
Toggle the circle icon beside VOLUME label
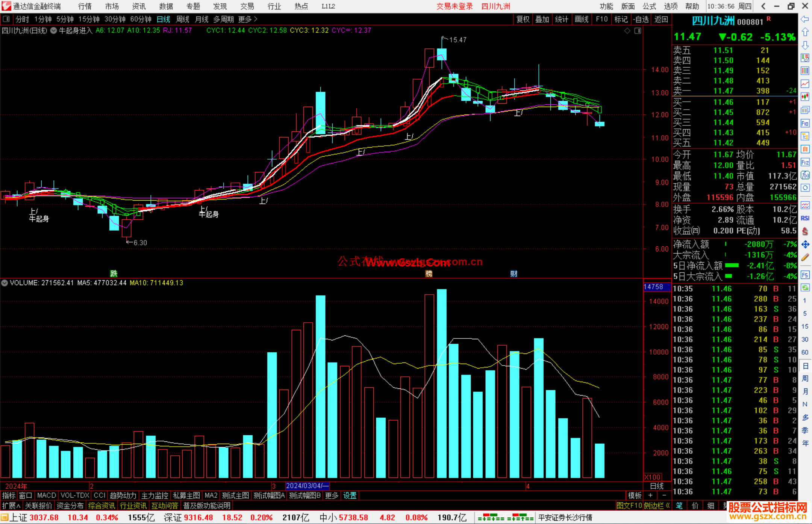coord(5,283)
